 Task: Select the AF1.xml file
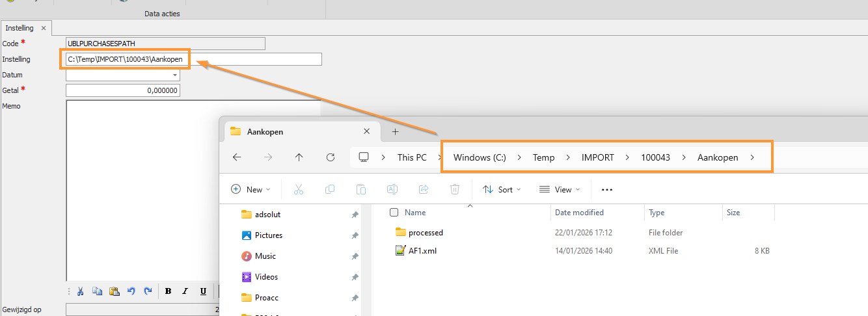(x=422, y=251)
